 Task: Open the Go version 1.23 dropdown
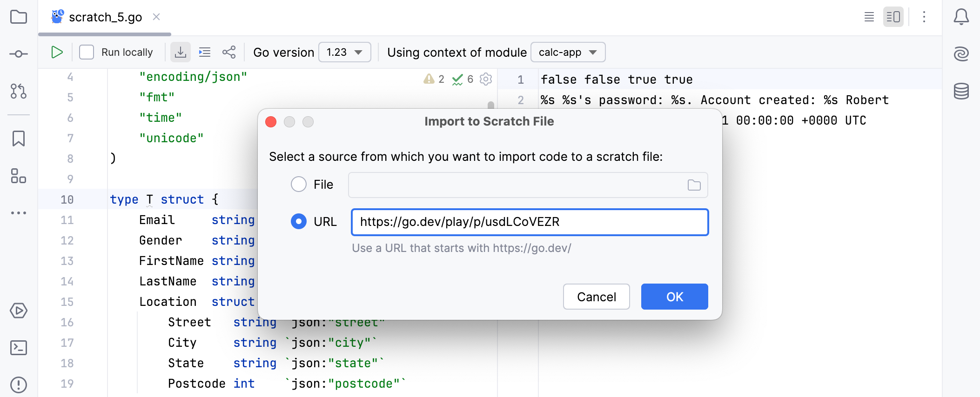click(x=345, y=52)
